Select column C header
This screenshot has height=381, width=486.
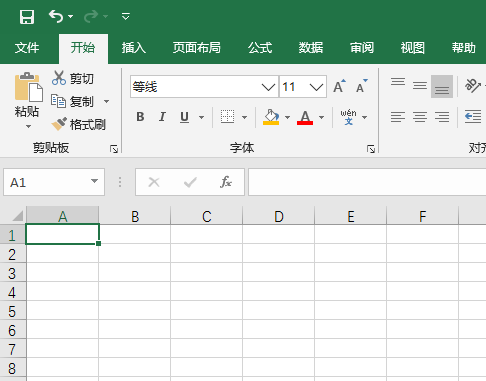tap(207, 216)
